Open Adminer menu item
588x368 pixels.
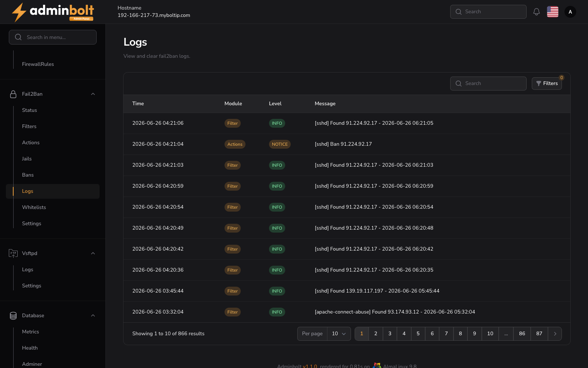[x=32, y=364]
